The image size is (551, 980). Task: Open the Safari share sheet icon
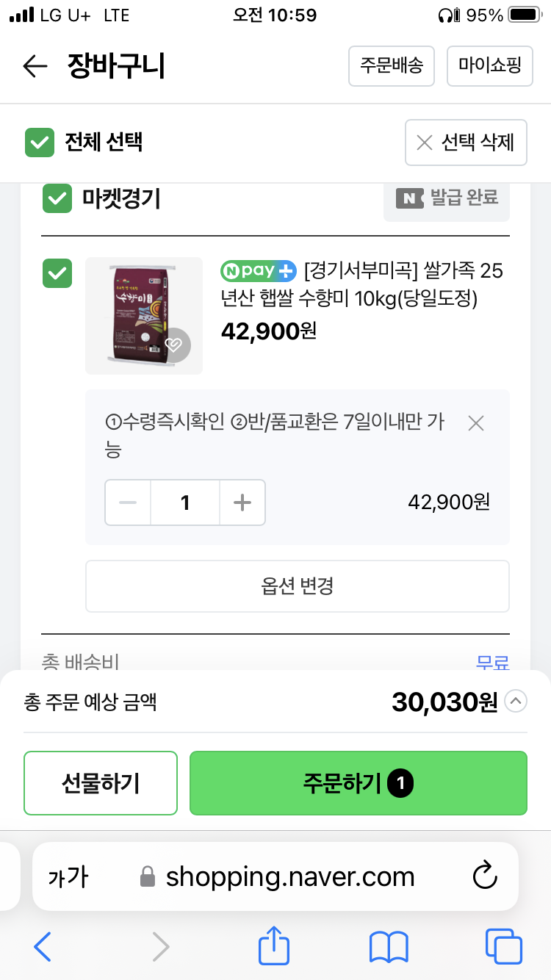pyautogui.click(x=274, y=946)
